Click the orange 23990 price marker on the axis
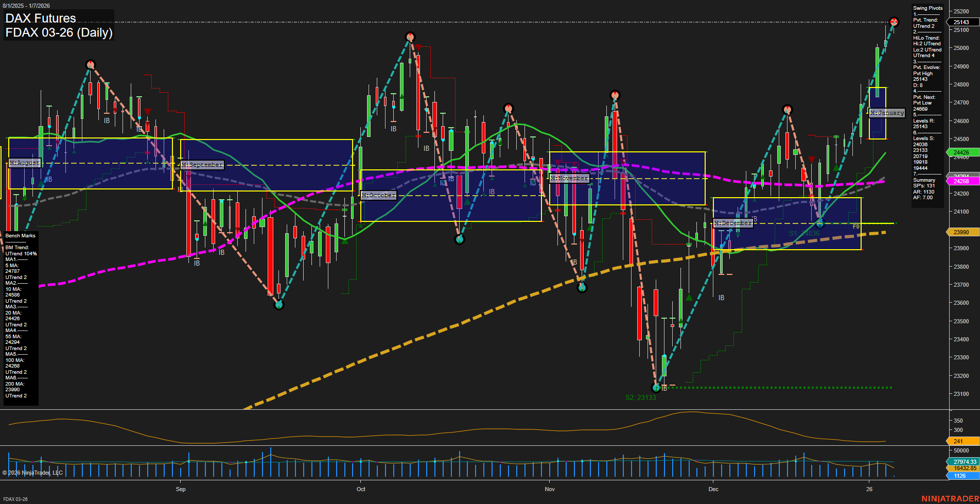Image resolution: width=980 pixels, height=504 pixels. coord(962,232)
